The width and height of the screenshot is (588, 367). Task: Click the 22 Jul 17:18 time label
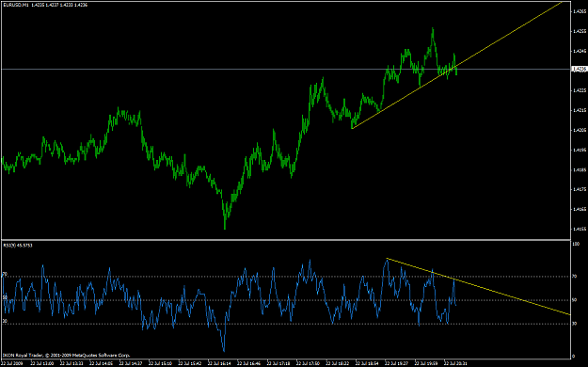click(279, 363)
